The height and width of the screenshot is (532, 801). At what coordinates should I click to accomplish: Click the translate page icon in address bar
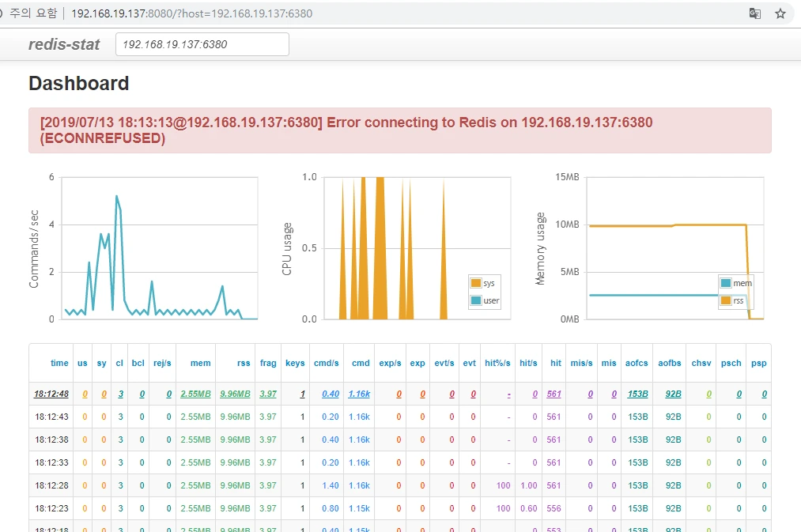[x=754, y=13]
